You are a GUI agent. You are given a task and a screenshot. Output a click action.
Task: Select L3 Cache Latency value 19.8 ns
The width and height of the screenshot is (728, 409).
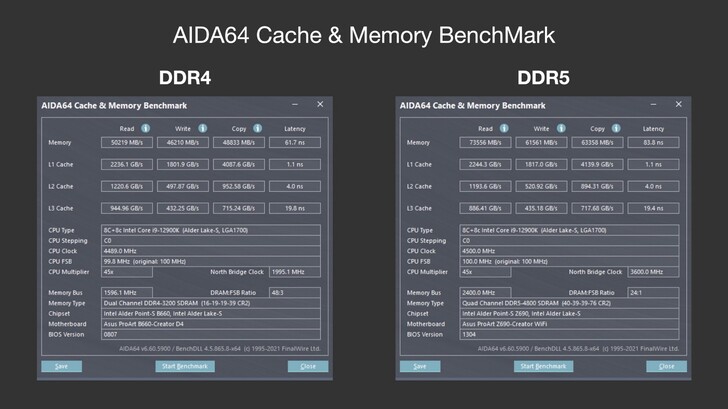click(295, 208)
